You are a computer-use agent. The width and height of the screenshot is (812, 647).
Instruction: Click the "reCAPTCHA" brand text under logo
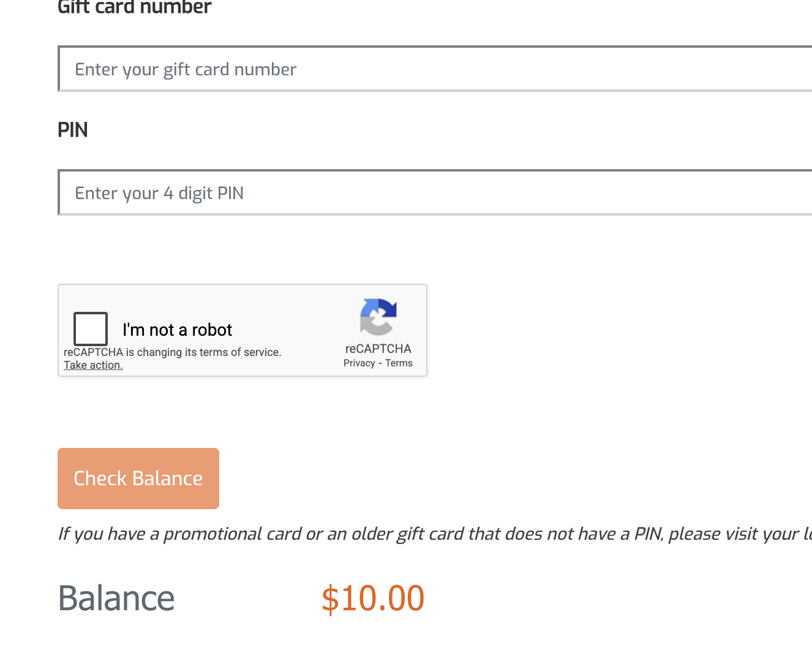click(x=378, y=349)
